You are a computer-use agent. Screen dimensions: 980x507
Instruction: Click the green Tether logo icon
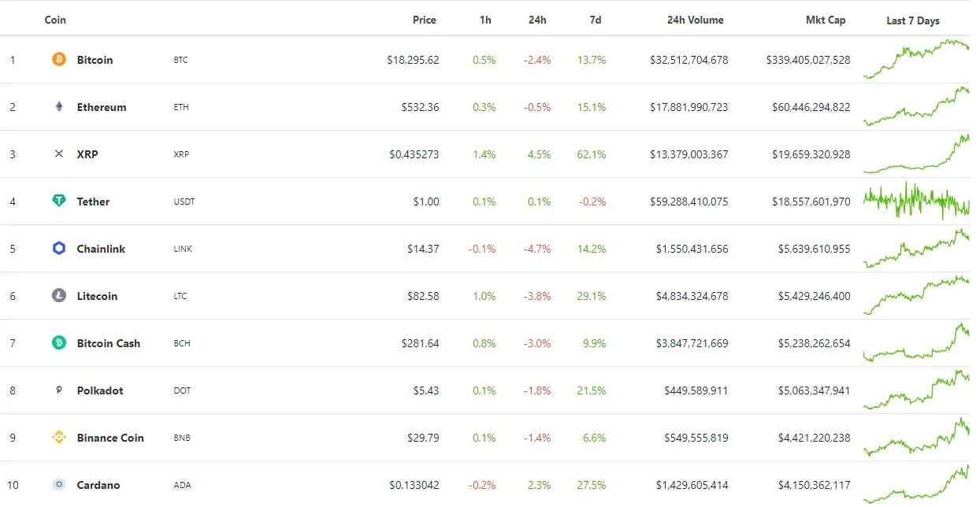pos(59,202)
